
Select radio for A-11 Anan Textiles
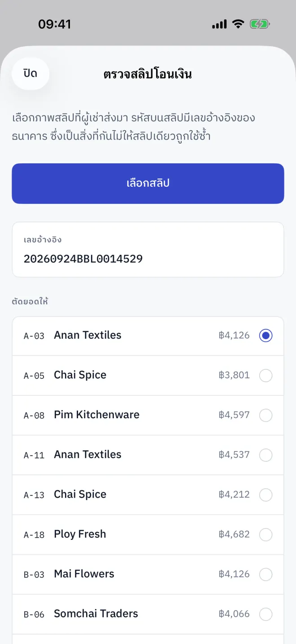coord(266,455)
